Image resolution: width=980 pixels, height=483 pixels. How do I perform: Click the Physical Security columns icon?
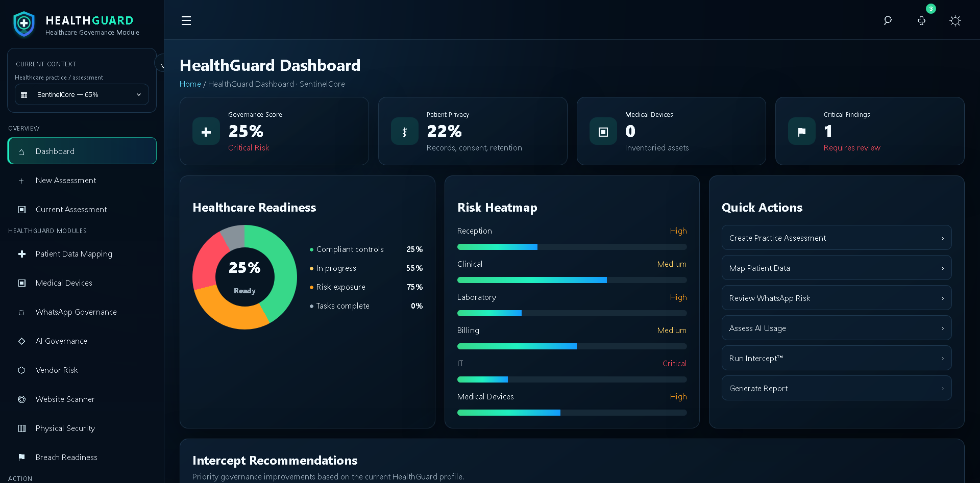(21, 428)
